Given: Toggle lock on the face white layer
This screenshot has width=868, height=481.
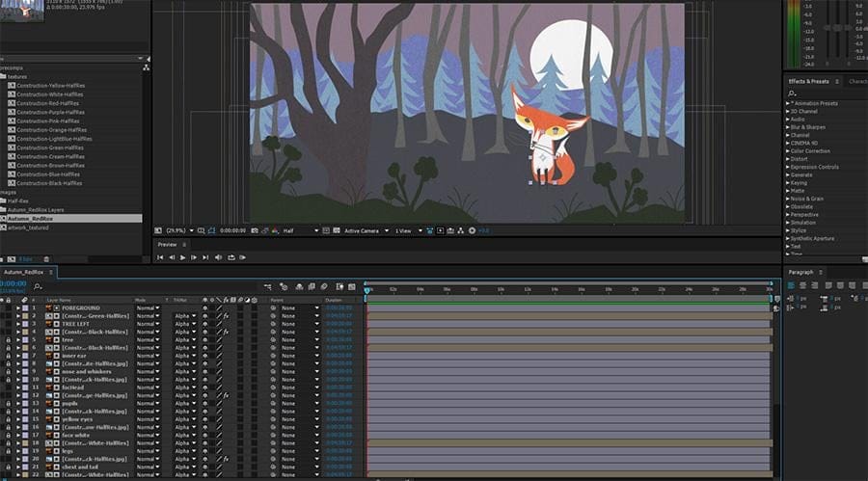Looking at the screenshot, I should coord(9,435).
